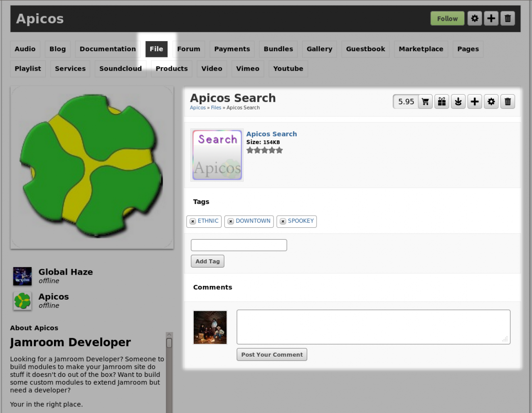Click the gift box icon for Apicos Search
The height and width of the screenshot is (413, 532).
pos(442,102)
